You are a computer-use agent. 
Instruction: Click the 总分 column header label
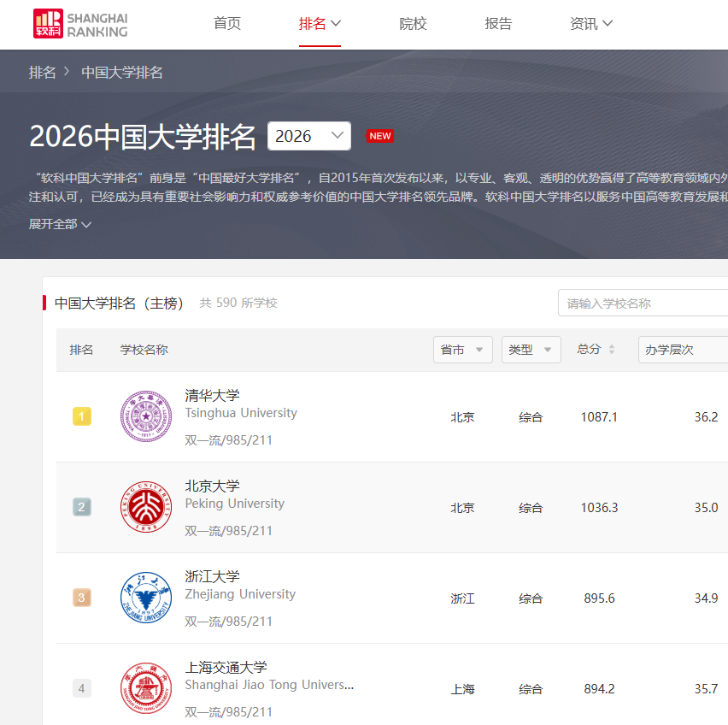click(x=589, y=350)
